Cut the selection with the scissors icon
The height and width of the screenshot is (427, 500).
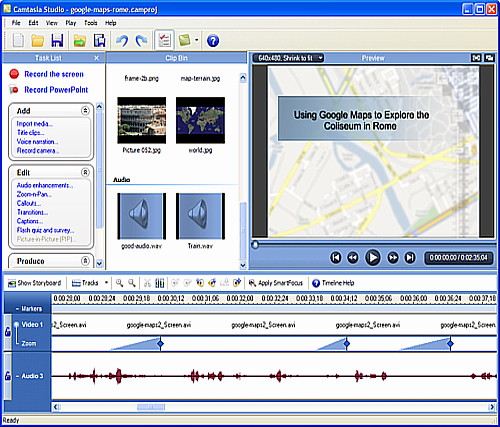[147, 283]
